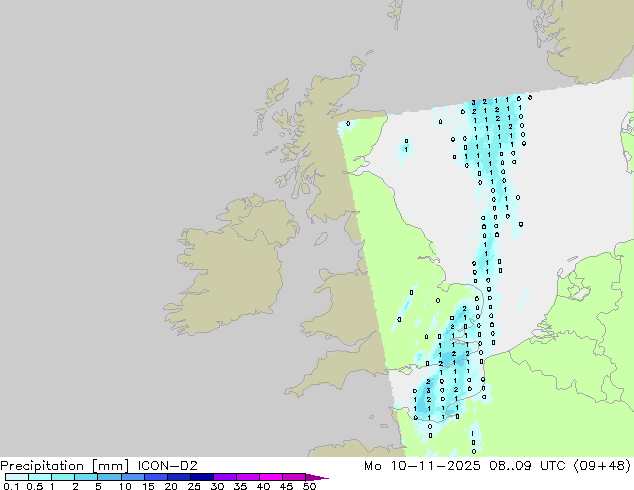Click the legend swatch between 0.1 and 0.5
The height and width of the screenshot is (490, 634).
(17, 477)
